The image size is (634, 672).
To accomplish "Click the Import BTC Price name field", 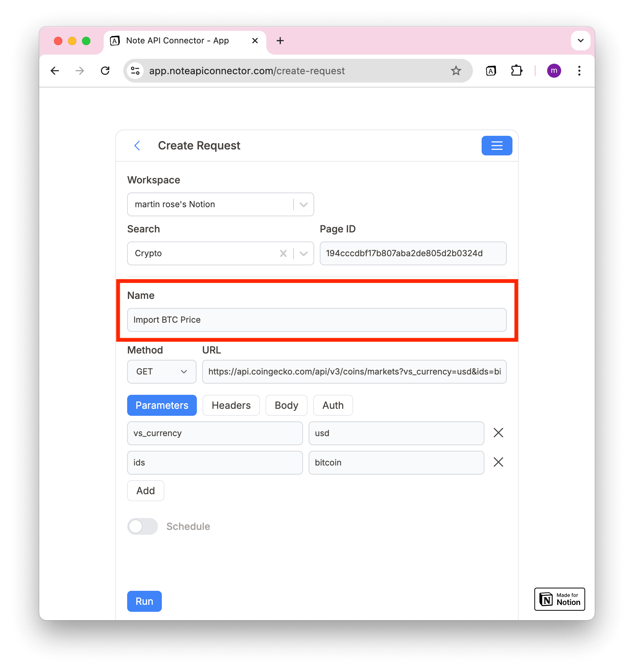I will tap(316, 320).
